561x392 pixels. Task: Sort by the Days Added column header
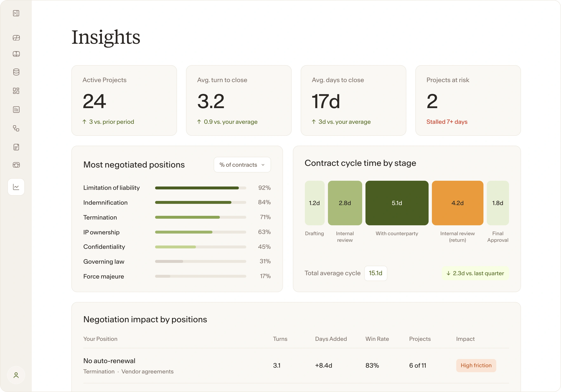click(331, 339)
